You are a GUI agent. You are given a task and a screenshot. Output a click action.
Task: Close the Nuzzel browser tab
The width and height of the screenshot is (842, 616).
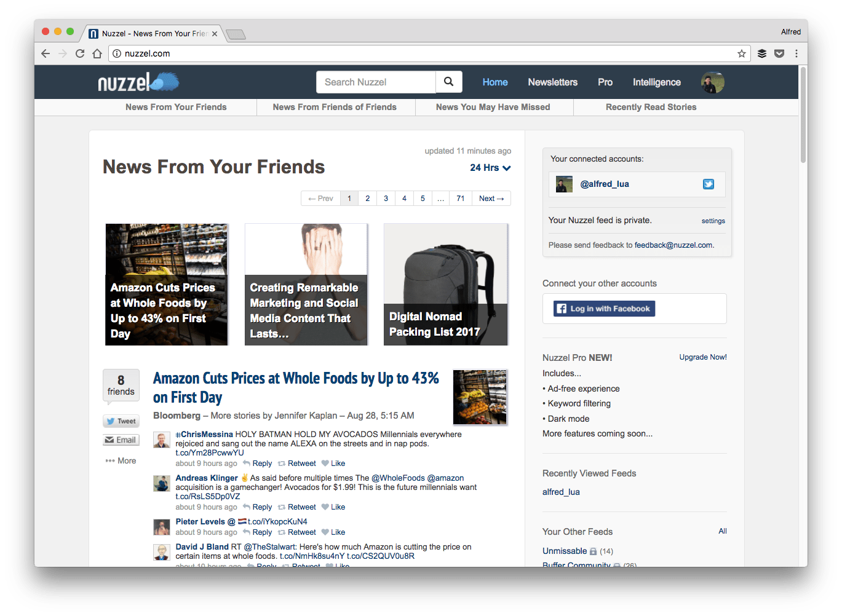[215, 34]
